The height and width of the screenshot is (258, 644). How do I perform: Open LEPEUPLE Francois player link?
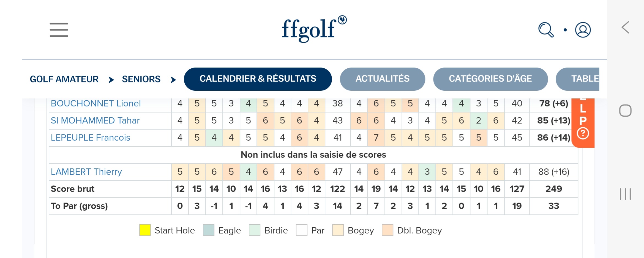pos(91,138)
